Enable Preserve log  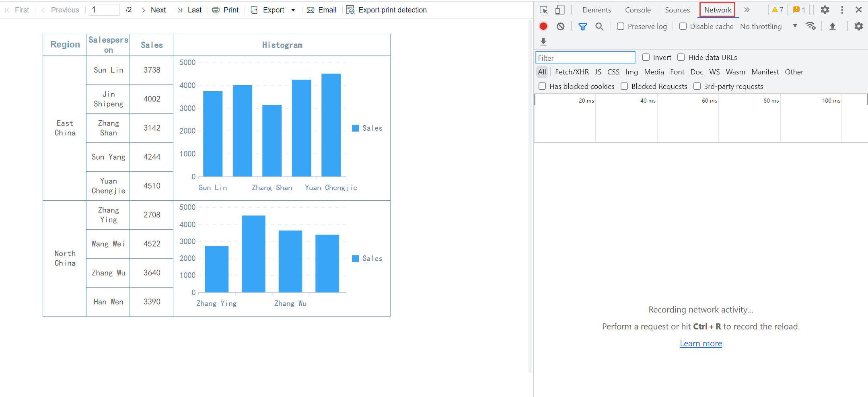pyautogui.click(x=621, y=26)
